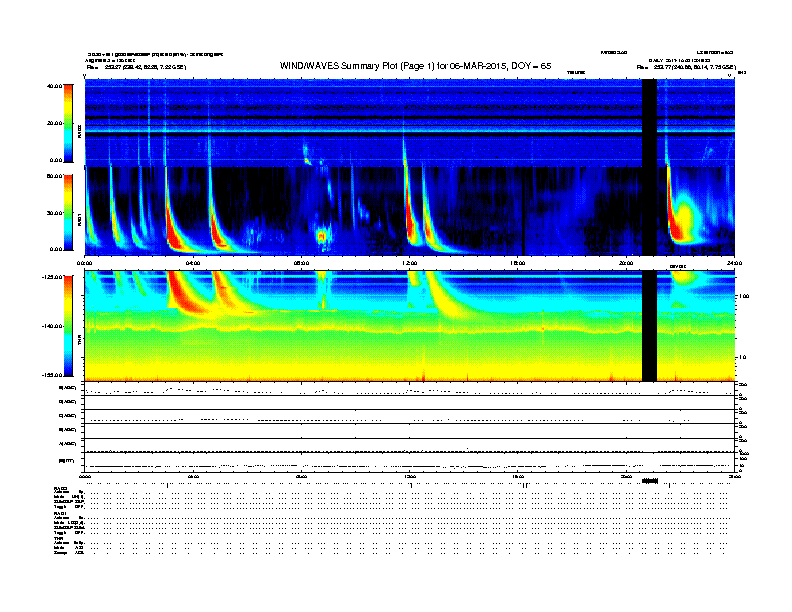This screenshot has width=792, height=612.
Task: Click the -125.00 label on TNR color scale
Action: [53, 277]
